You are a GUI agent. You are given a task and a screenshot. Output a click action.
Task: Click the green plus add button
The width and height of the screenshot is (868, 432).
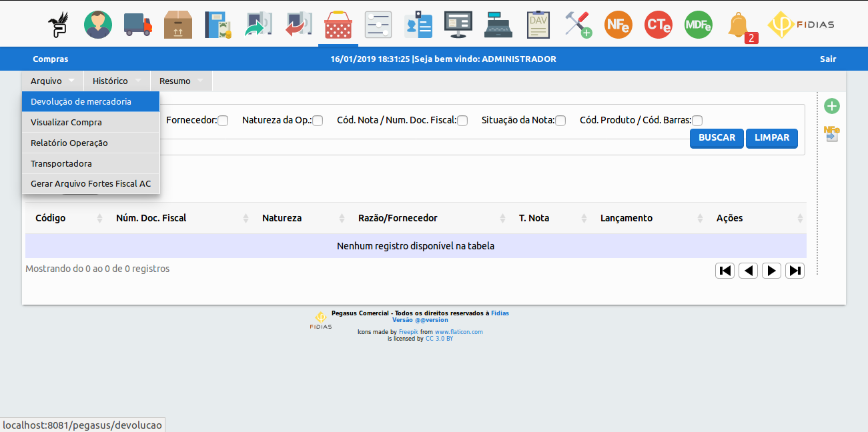(831, 106)
